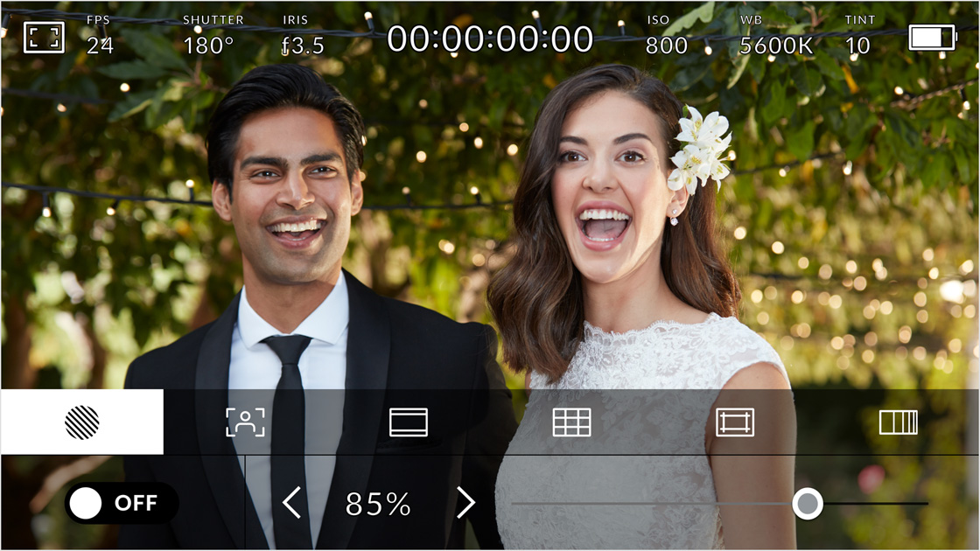
Task: Decrease zebra level with left arrow
Action: [x=292, y=503]
